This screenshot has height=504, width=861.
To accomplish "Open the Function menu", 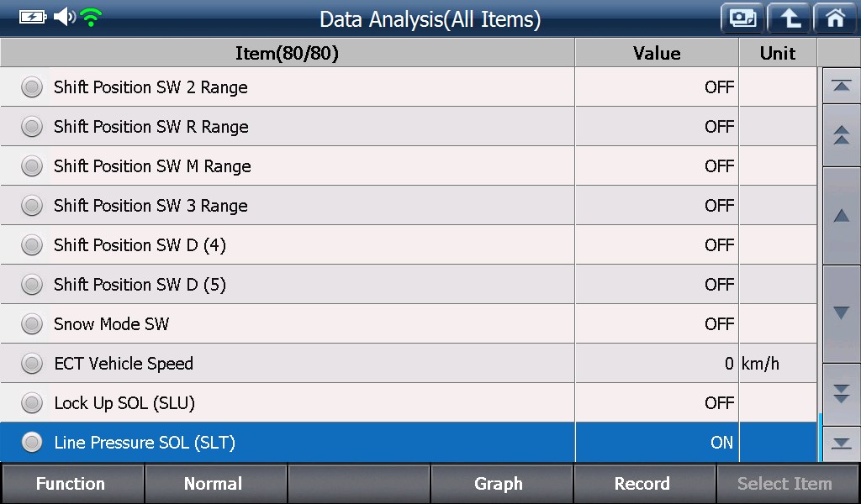I will click(x=72, y=484).
